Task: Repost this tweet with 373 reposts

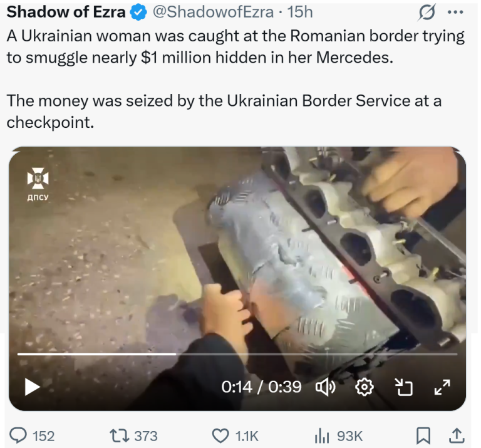Action: (134, 436)
